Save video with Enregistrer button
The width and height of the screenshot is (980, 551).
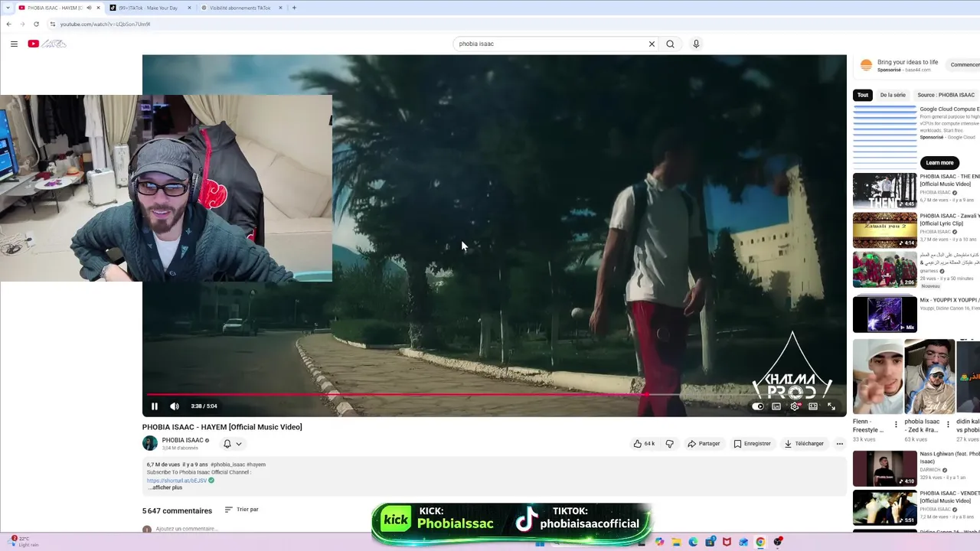752,444
